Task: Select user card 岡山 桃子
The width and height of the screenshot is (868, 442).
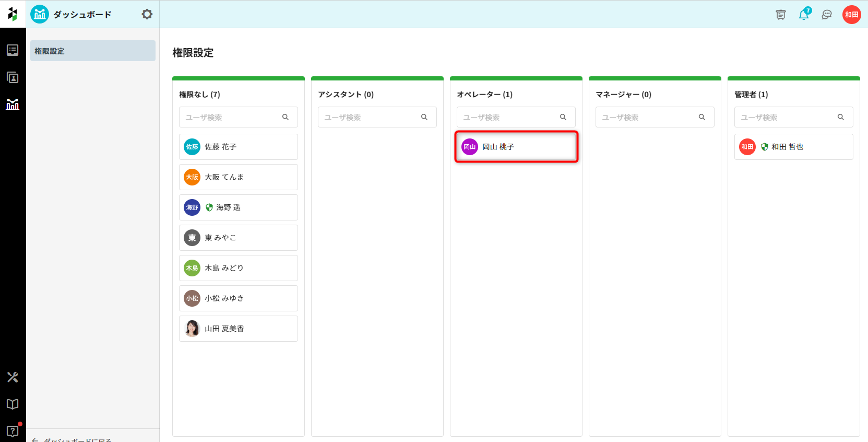Action: 516,147
